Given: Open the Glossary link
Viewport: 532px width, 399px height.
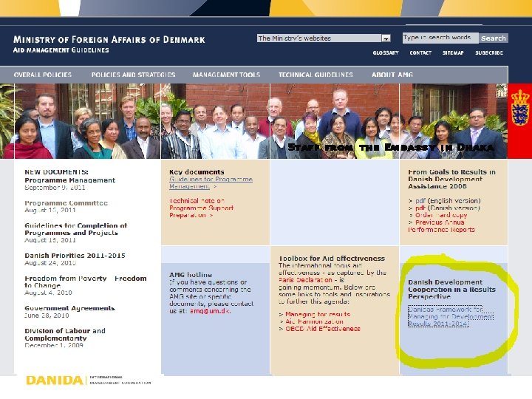Looking at the screenshot, I should pyautogui.click(x=386, y=53).
